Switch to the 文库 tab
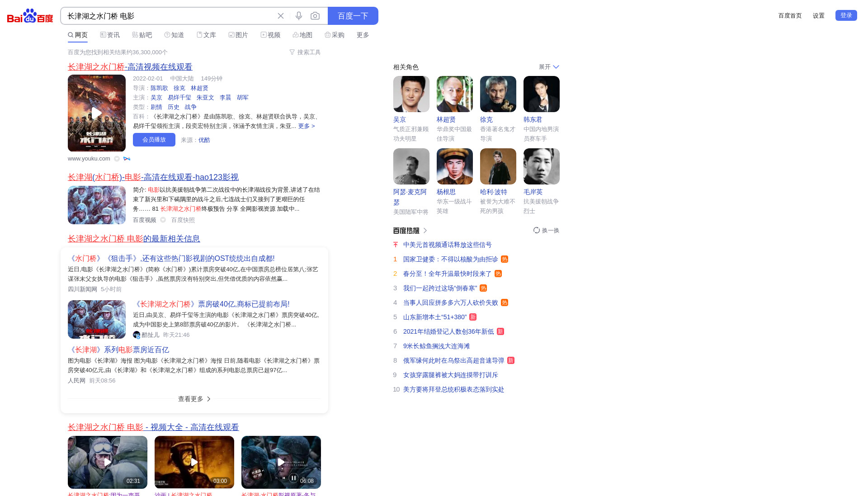 (206, 35)
